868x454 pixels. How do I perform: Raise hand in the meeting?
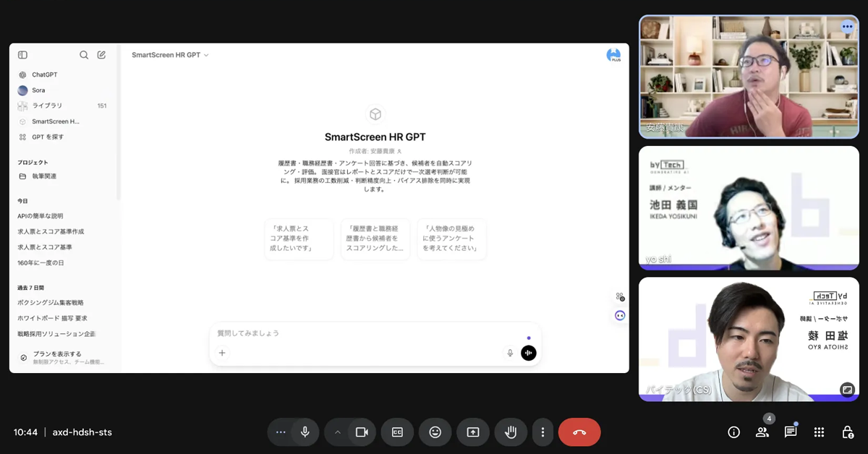pos(511,432)
